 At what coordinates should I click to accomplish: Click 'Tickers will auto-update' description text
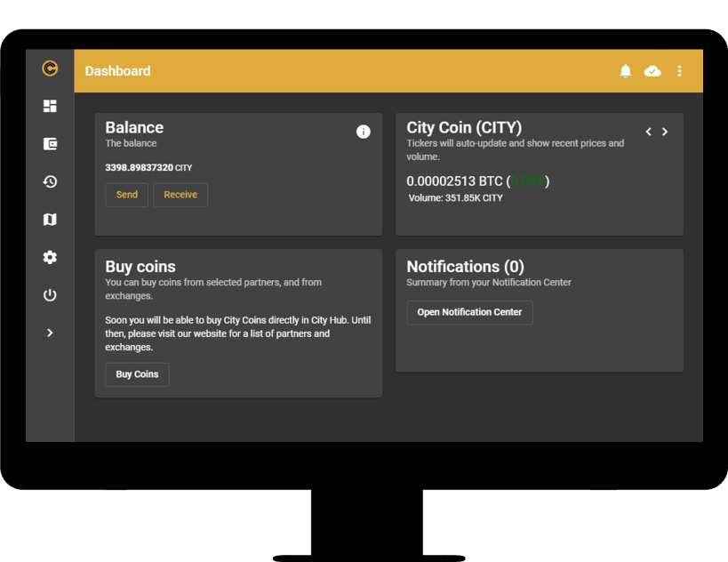[516, 149]
